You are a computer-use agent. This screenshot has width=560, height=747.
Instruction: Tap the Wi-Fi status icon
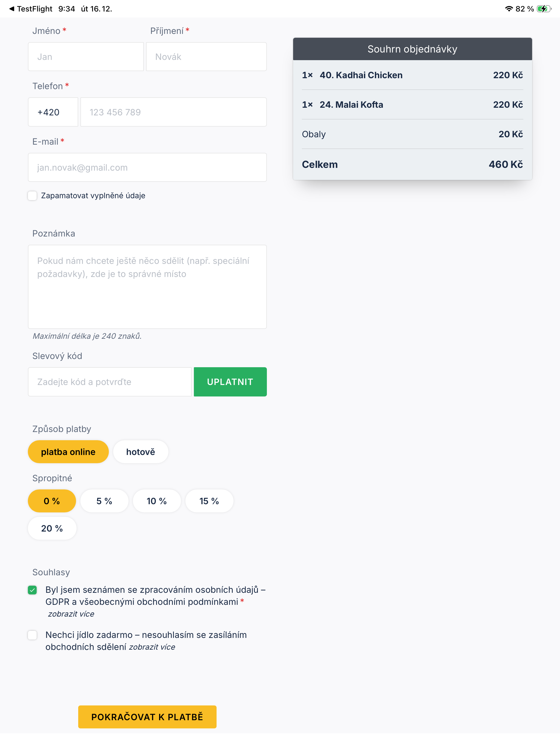tap(509, 9)
